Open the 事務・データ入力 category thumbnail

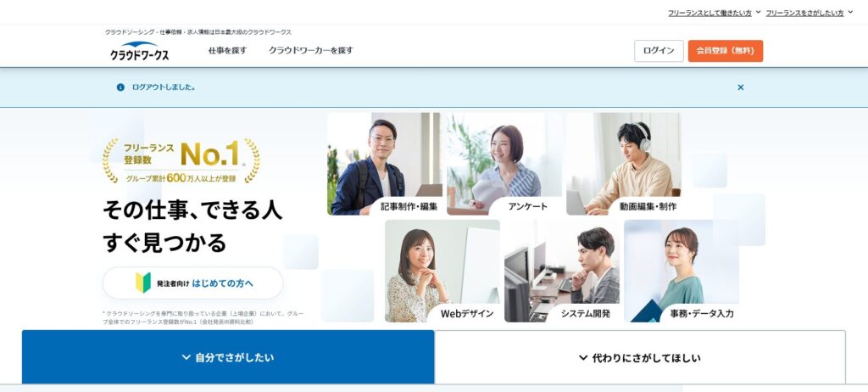pos(682,271)
